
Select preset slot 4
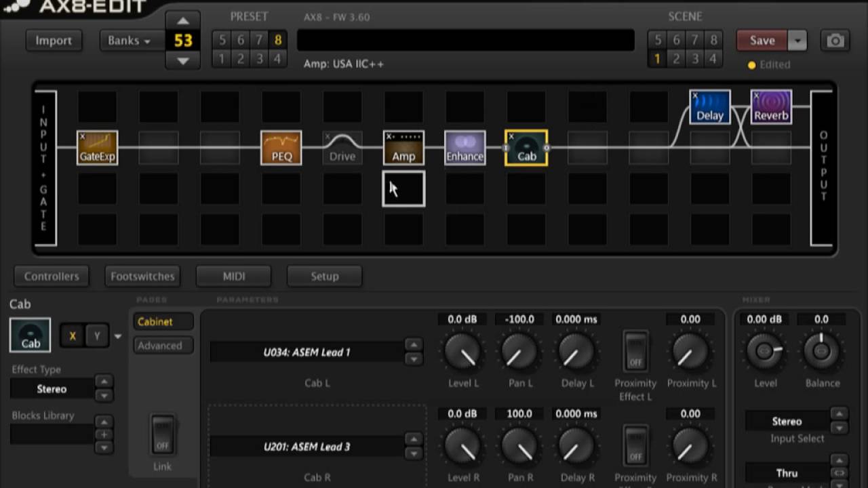pyautogui.click(x=277, y=59)
